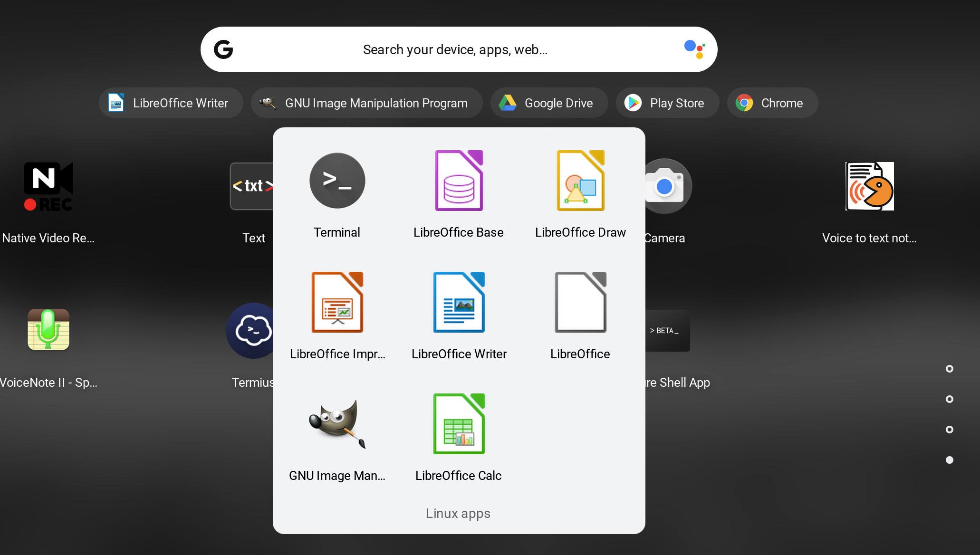Open Native Video Recorder app
Viewport: 980px width, 555px height.
(48, 186)
